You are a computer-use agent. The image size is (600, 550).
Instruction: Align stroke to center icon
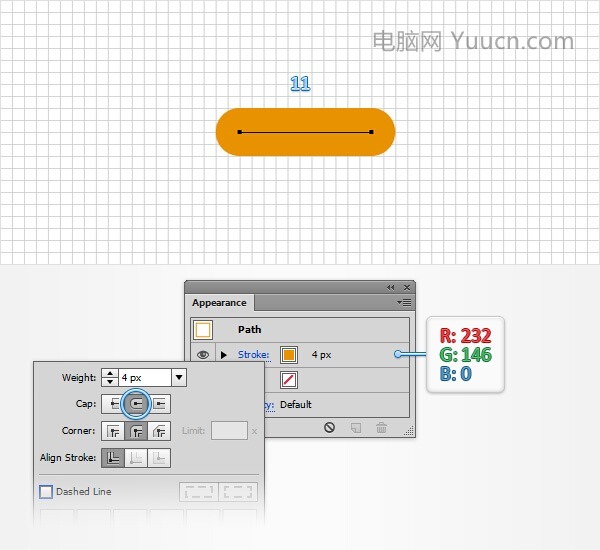[113, 458]
